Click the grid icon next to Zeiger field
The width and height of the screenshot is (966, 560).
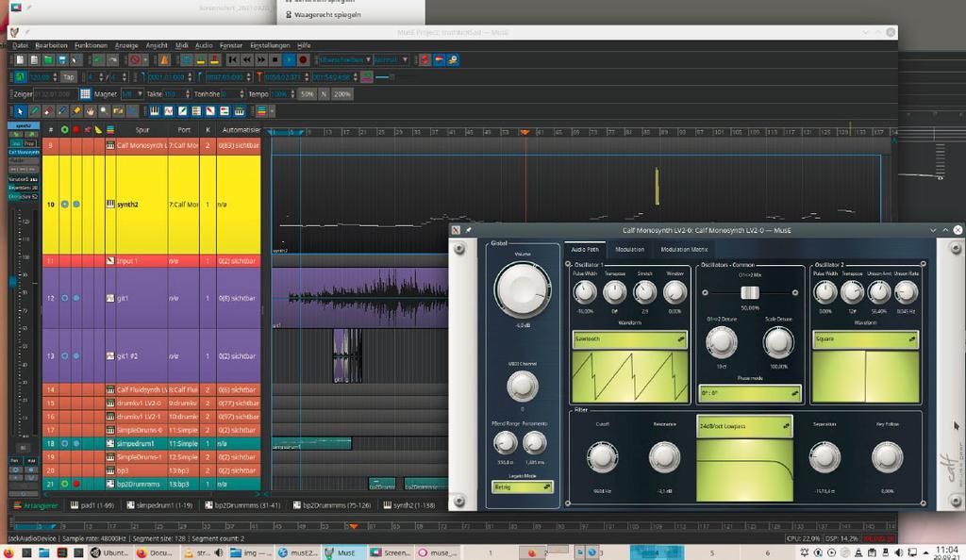click(85, 94)
